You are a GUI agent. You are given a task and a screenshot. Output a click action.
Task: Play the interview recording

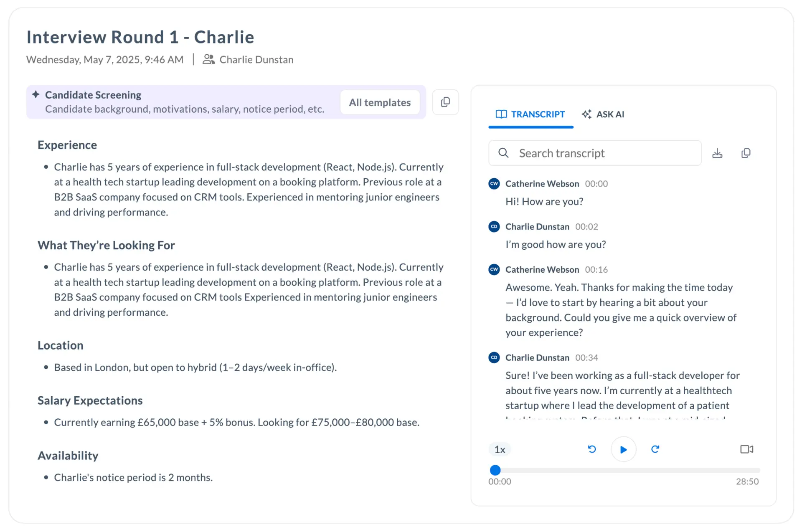[x=623, y=449]
